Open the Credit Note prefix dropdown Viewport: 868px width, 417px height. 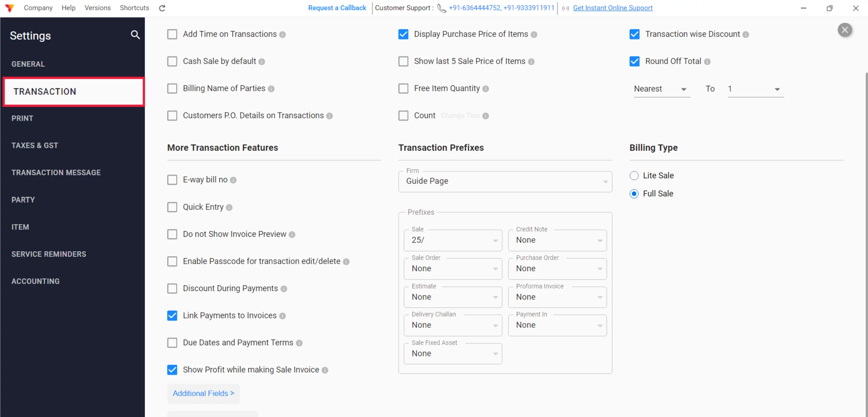[x=557, y=240]
